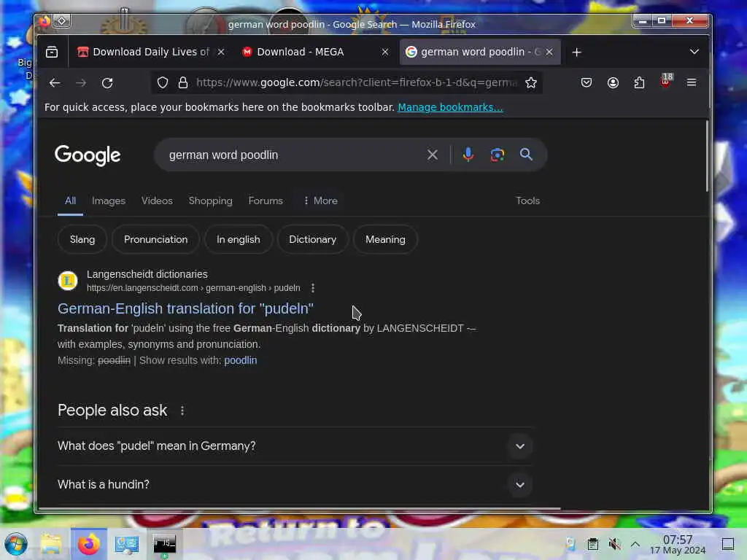Open the Windows-style Start menu
The height and width of the screenshot is (560, 747).
pyautogui.click(x=15, y=544)
